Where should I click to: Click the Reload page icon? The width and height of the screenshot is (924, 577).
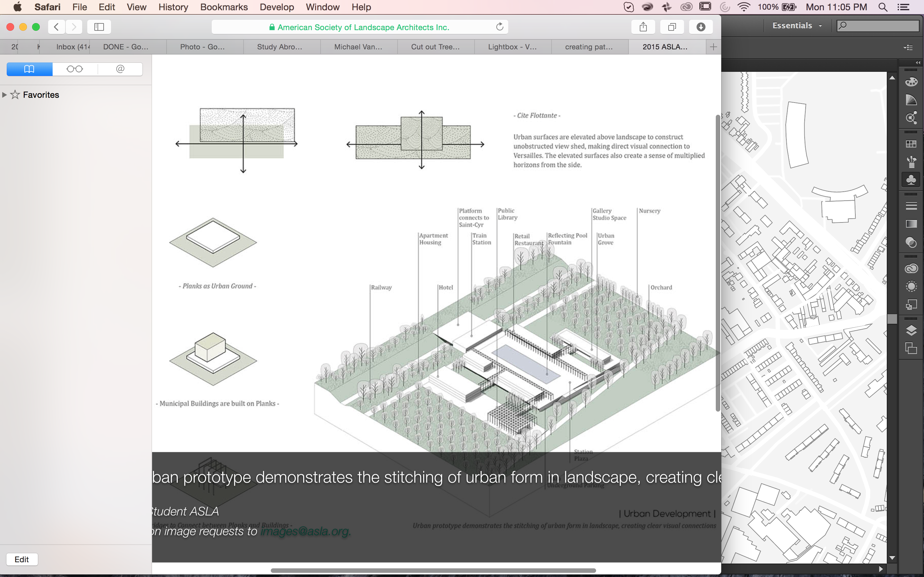point(500,27)
